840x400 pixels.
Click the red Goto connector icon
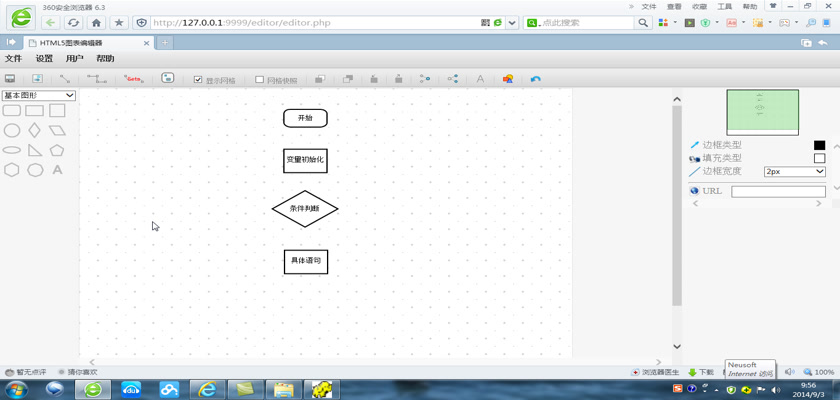pyautogui.click(x=134, y=79)
